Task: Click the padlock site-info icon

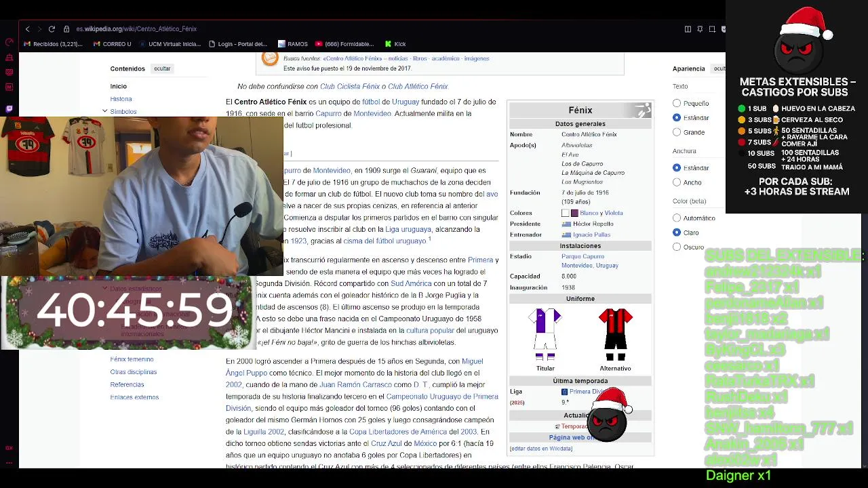Action: click(66, 29)
